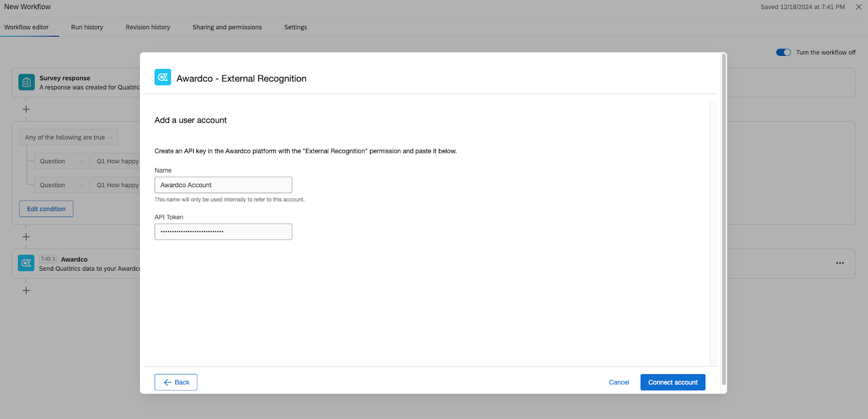Image resolution: width=868 pixels, height=419 pixels.
Task: Click into the API Token field
Action: pos(223,232)
